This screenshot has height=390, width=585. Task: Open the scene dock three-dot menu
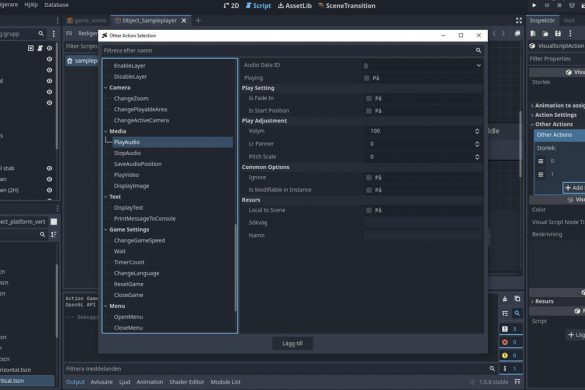tap(54, 34)
